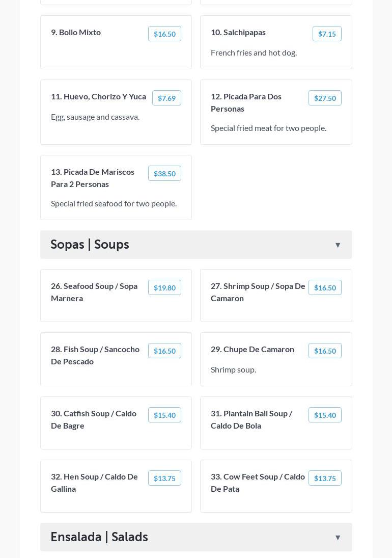Open the 9. Bollo Mixto item title
The image size is (392, 558).
click(x=76, y=32)
